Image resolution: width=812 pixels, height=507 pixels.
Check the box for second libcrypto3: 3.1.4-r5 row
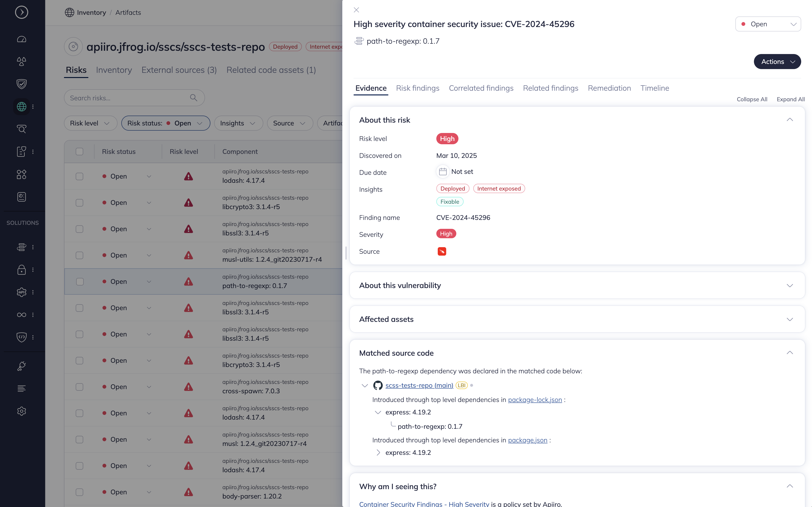point(79,360)
